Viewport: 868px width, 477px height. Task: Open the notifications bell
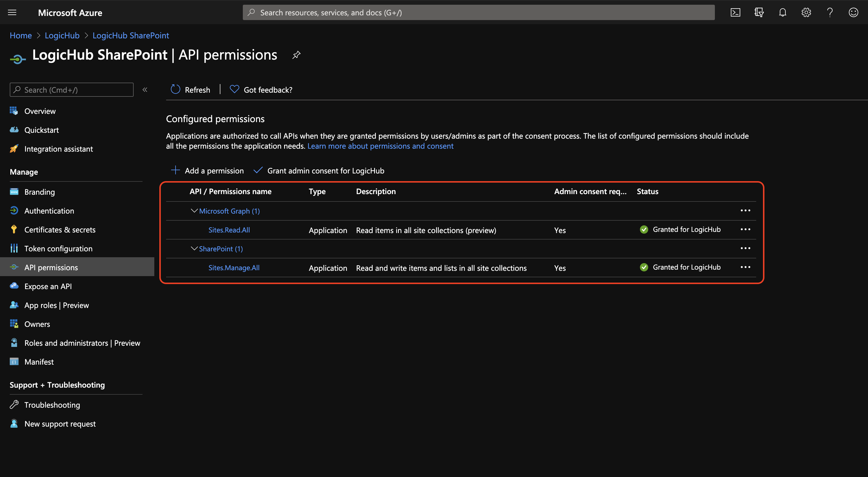coord(782,12)
